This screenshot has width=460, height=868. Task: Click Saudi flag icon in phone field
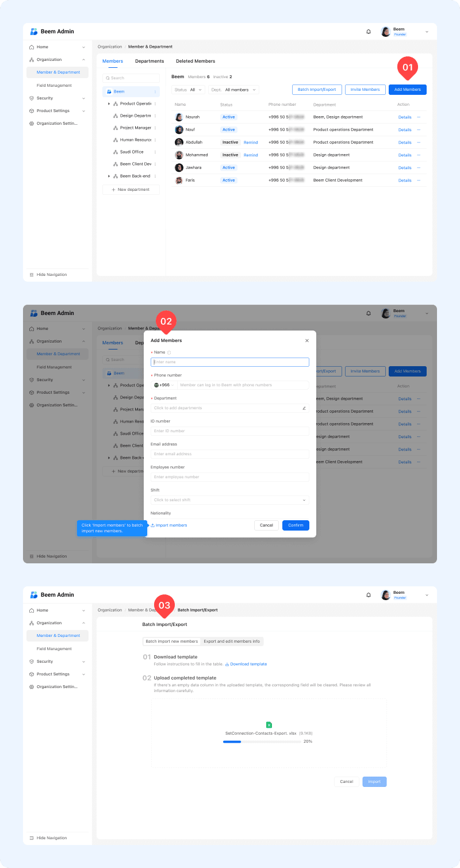click(156, 385)
